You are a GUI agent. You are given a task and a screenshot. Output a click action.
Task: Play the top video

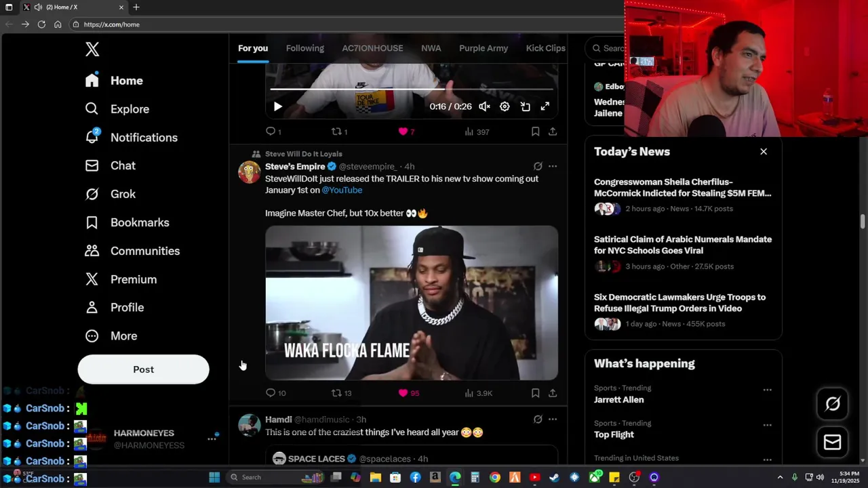(277, 106)
